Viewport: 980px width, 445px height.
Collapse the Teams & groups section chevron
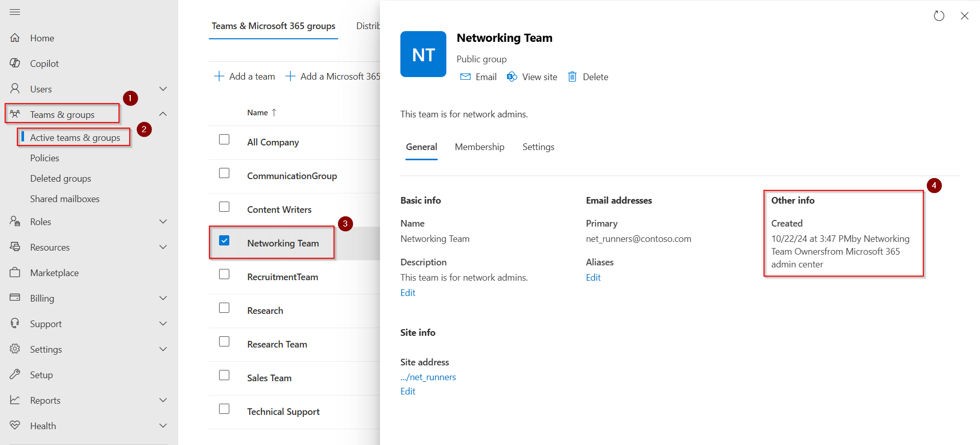163,114
